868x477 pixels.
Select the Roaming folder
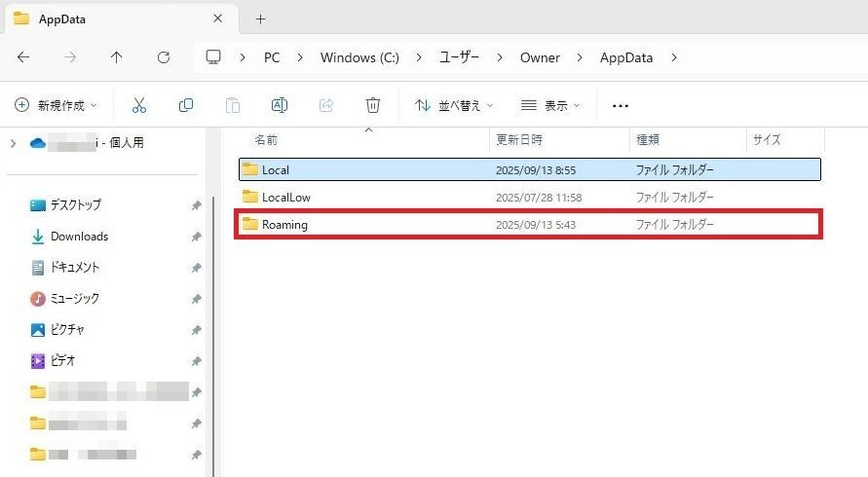(x=284, y=225)
